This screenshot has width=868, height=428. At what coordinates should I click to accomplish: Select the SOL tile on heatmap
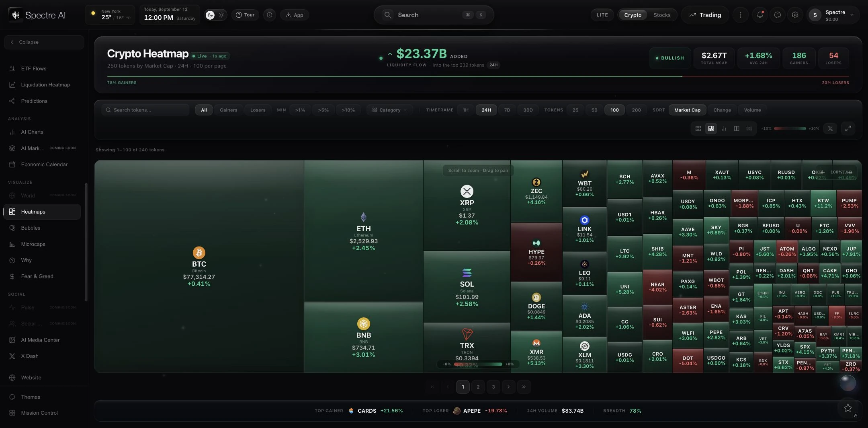[467, 287]
